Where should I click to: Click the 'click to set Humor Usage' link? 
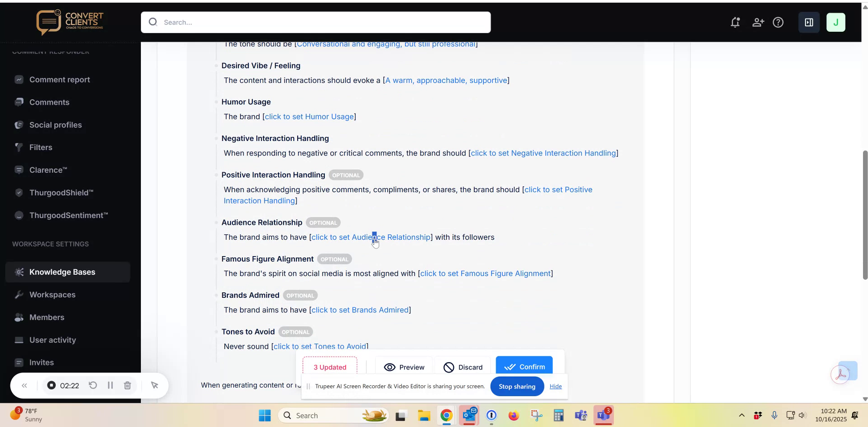[309, 116]
